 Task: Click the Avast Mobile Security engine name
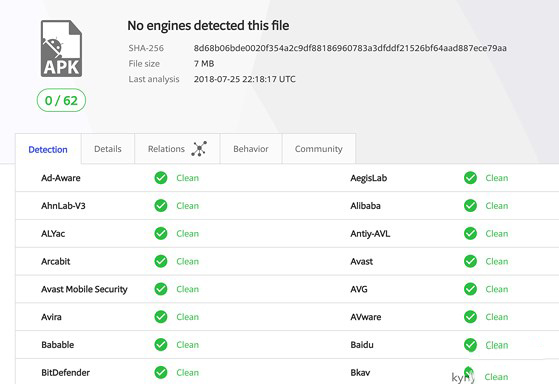84,289
